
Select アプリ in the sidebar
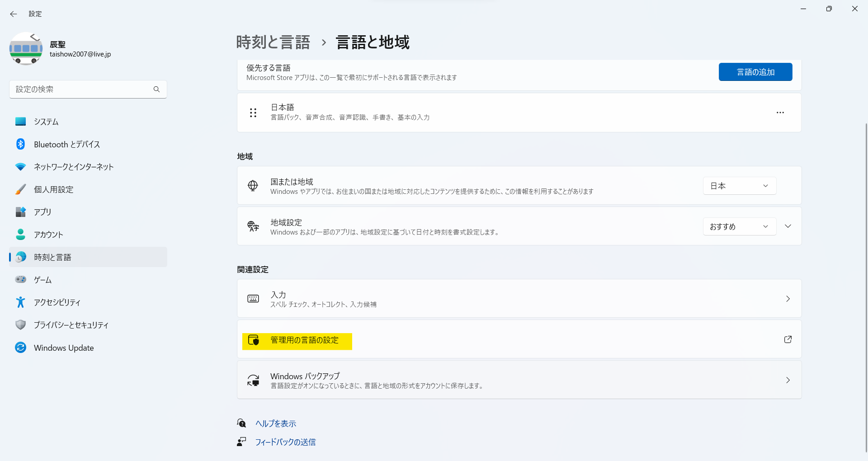pos(88,212)
